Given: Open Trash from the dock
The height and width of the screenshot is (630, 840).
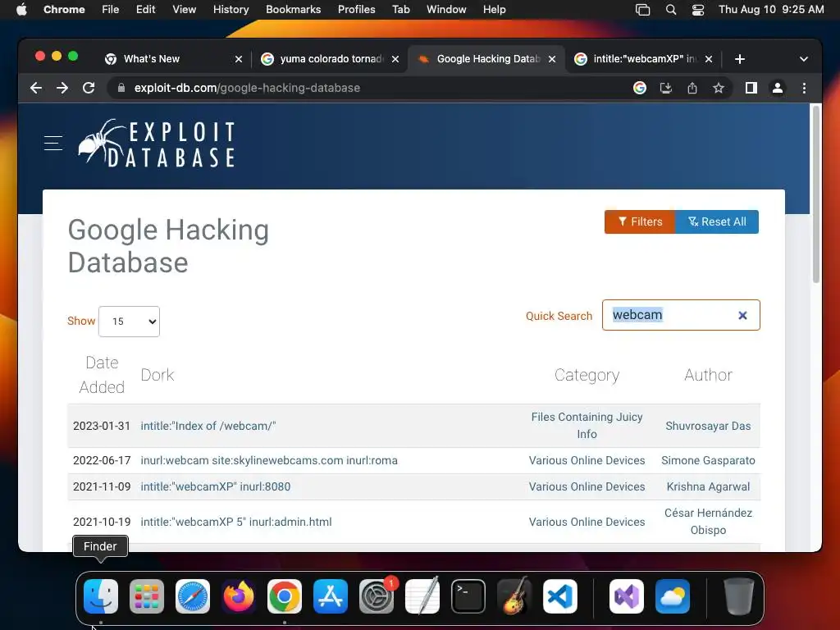Looking at the screenshot, I should coord(739,596).
